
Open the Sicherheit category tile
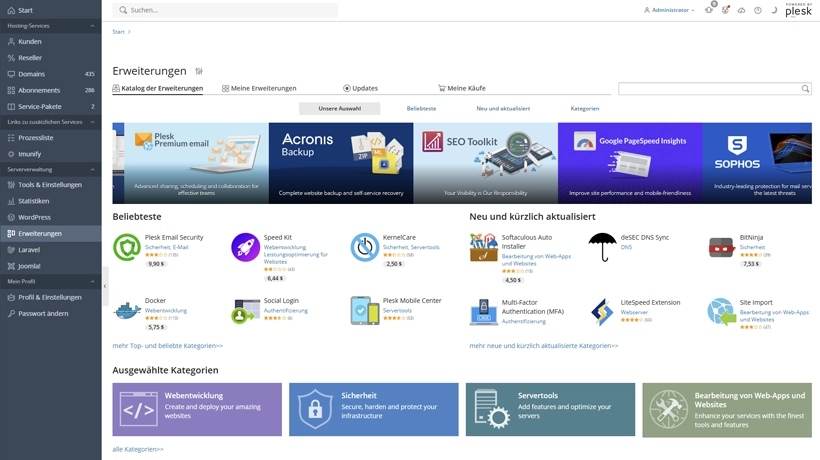[x=373, y=409]
